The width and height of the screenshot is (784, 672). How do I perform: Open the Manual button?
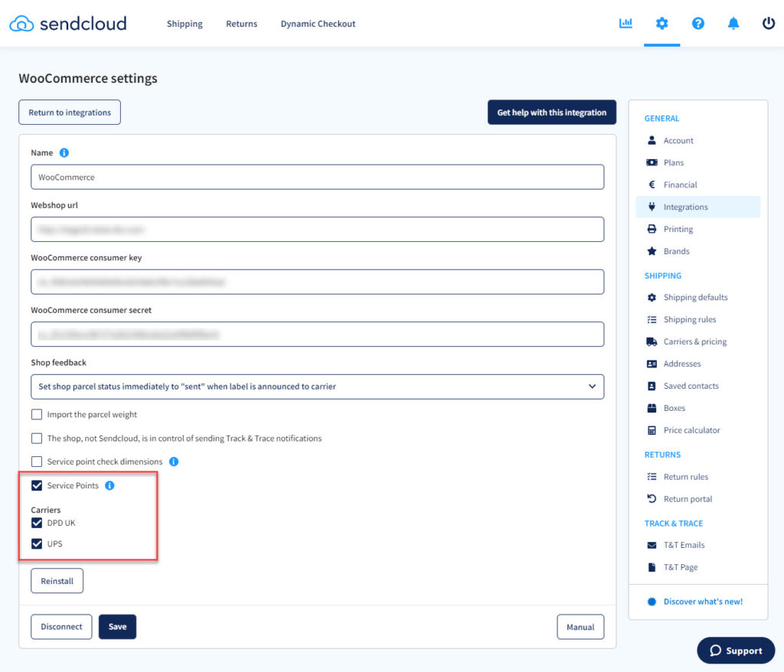coord(580,627)
